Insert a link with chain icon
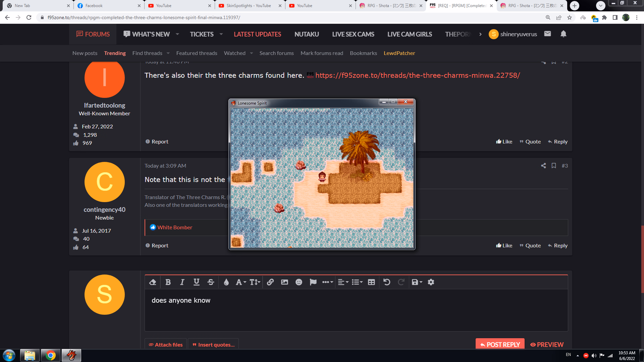The width and height of the screenshot is (644, 362). tap(270, 282)
